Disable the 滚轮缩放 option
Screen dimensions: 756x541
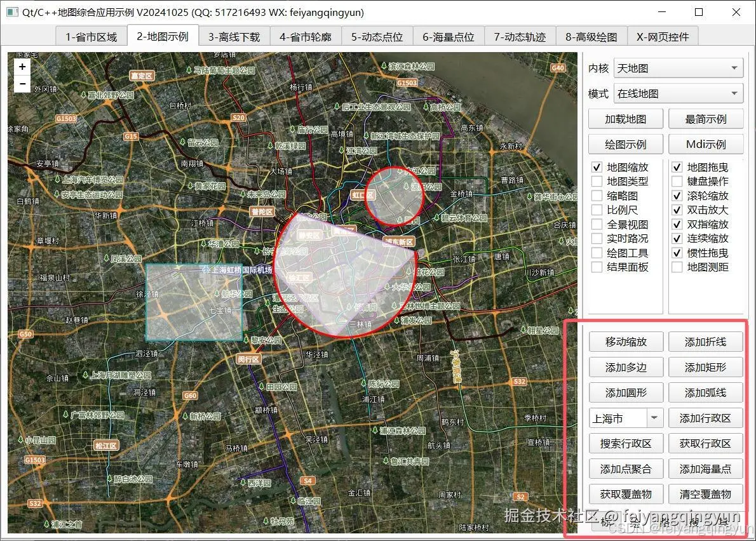(x=676, y=196)
